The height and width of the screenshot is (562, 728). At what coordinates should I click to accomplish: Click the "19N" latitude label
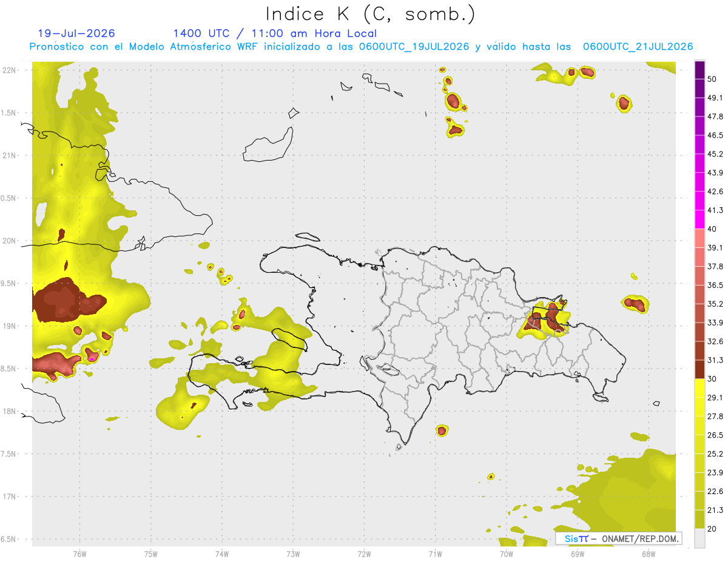tap(9, 326)
